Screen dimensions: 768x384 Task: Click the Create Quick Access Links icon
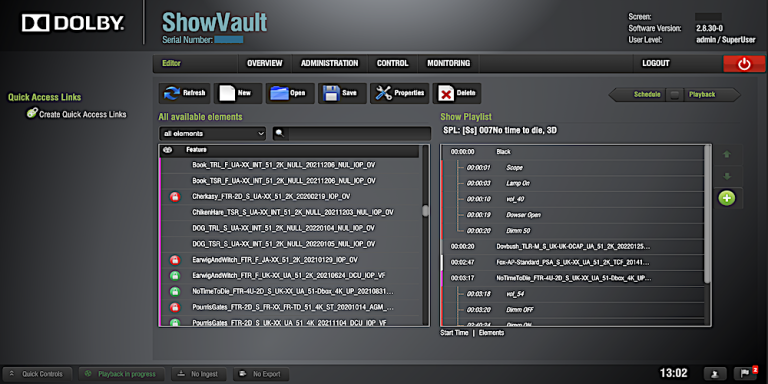[32, 114]
